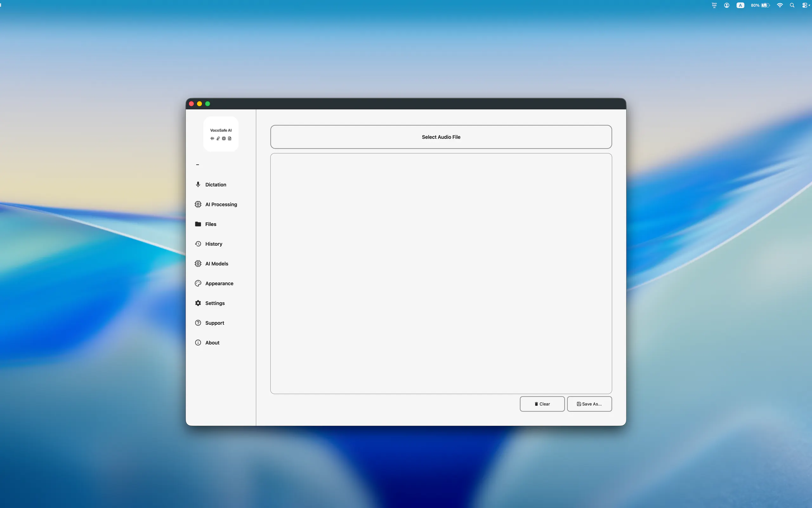Viewport: 812px width, 508px height.
Task: Open AI Processing via its chip icon
Action: (x=198, y=204)
